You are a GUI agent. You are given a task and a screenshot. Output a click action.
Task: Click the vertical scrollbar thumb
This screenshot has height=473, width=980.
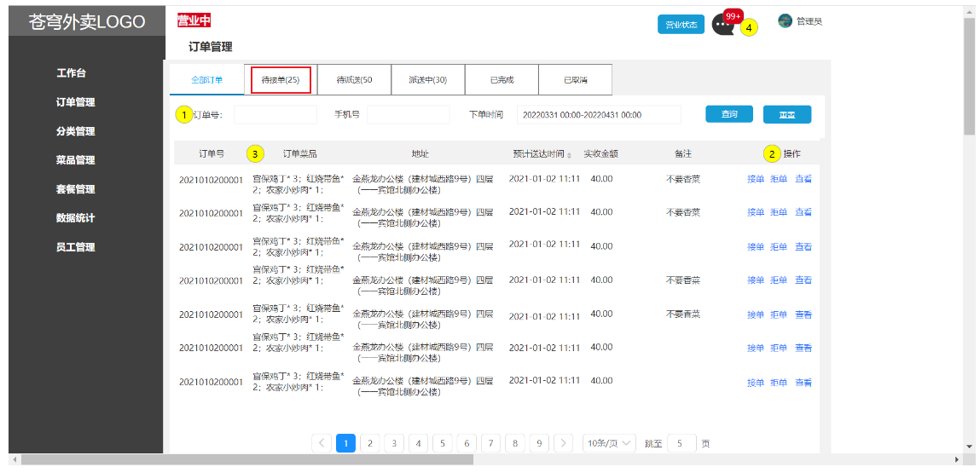tap(970, 75)
